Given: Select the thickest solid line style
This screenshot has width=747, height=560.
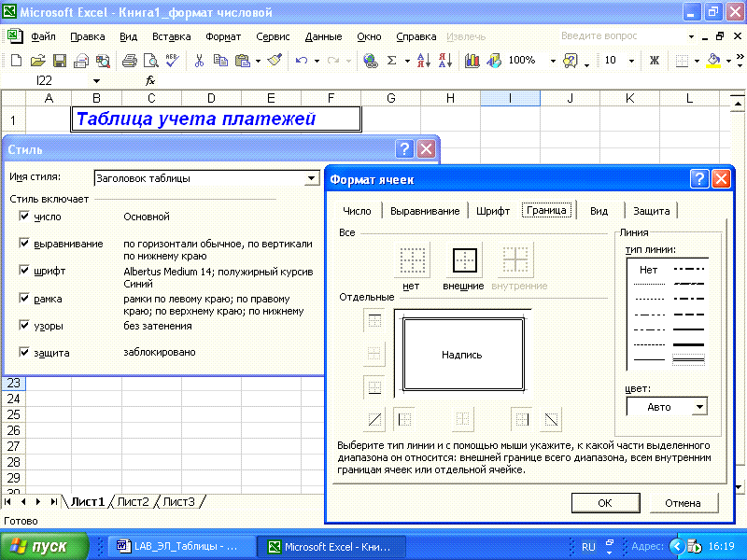Looking at the screenshot, I should (688, 344).
